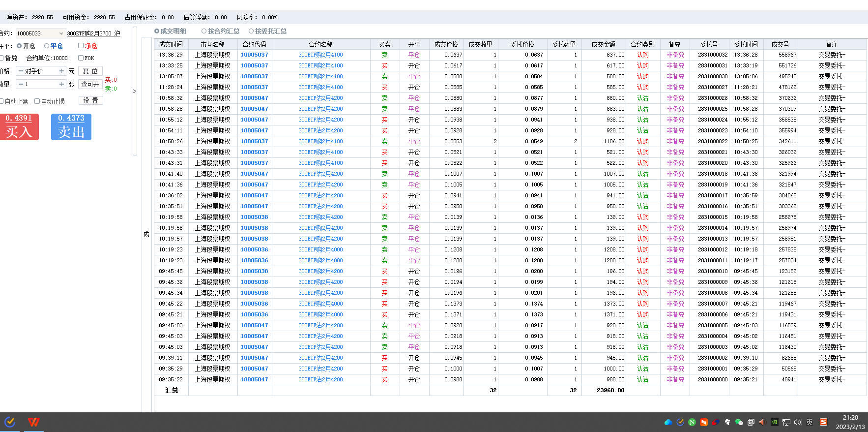Click the TickTick checkmark taskbar app icon
This screenshot has height=432, width=868.
(10, 422)
